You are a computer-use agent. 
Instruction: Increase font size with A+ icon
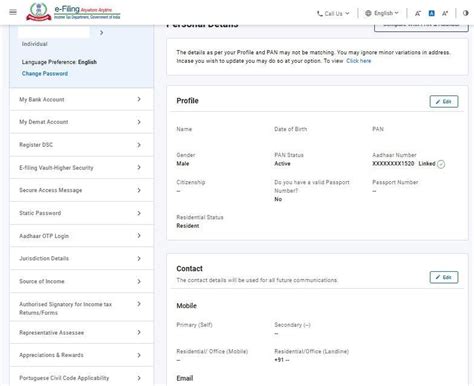[x=445, y=13]
